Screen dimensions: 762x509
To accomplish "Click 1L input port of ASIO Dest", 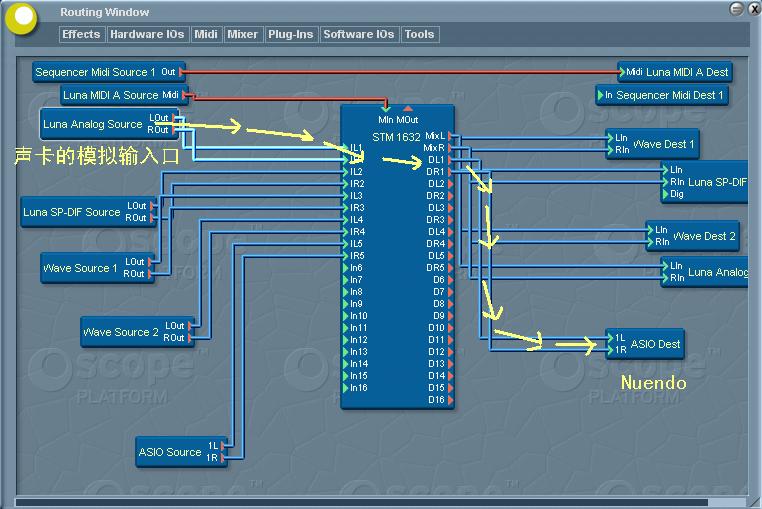I will point(610,338).
